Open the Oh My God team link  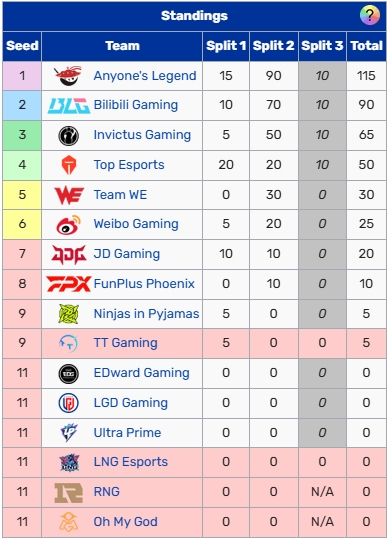click(126, 522)
